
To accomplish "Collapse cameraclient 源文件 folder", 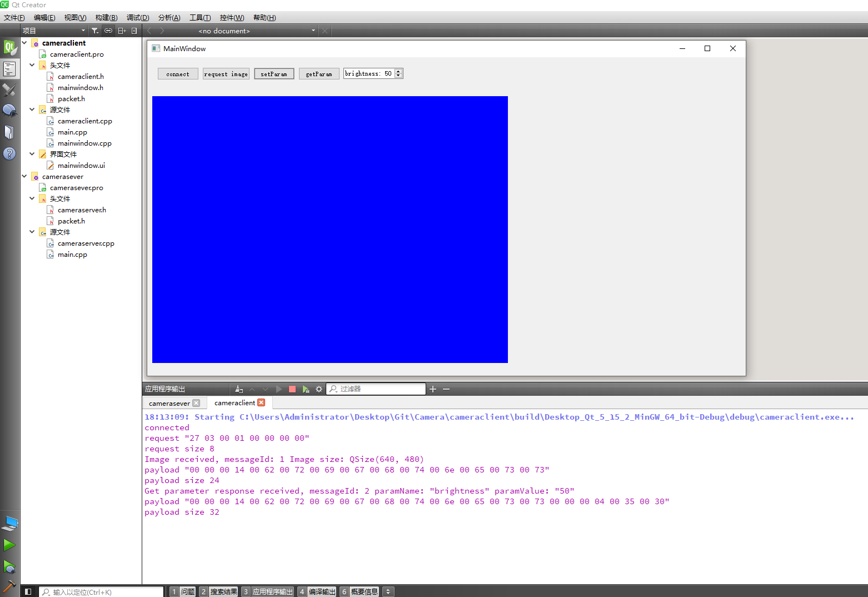I will pos(32,110).
